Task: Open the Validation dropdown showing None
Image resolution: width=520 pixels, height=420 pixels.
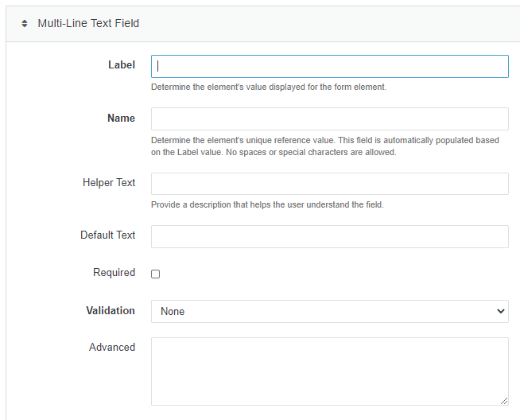Action: (329, 311)
